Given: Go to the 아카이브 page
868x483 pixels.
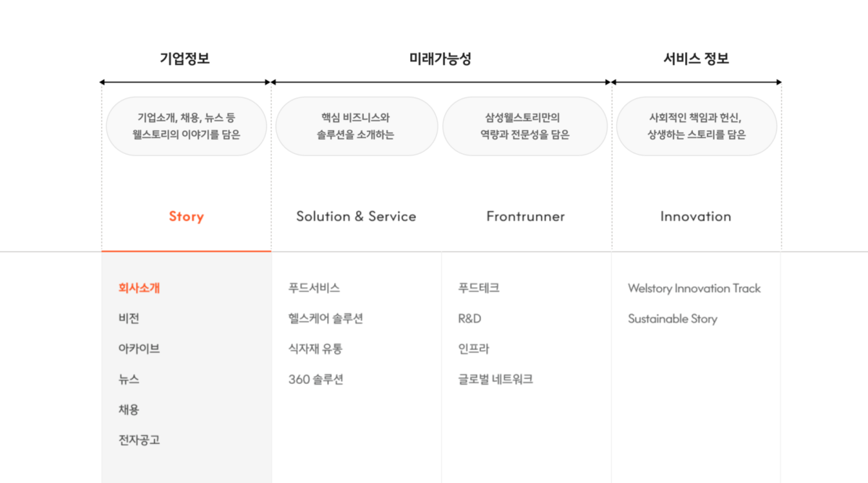Looking at the screenshot, I should (139, 349).
